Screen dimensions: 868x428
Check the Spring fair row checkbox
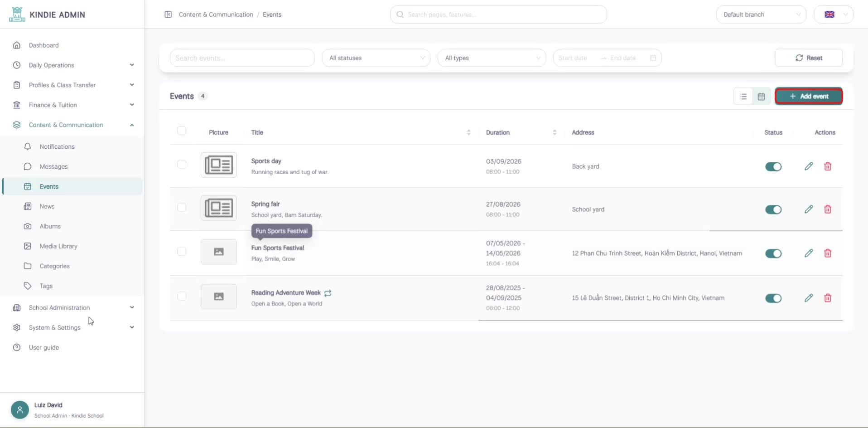coord(182,207)
